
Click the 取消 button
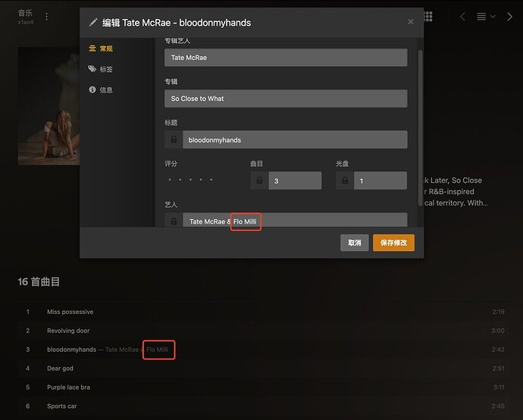[354, 243]
